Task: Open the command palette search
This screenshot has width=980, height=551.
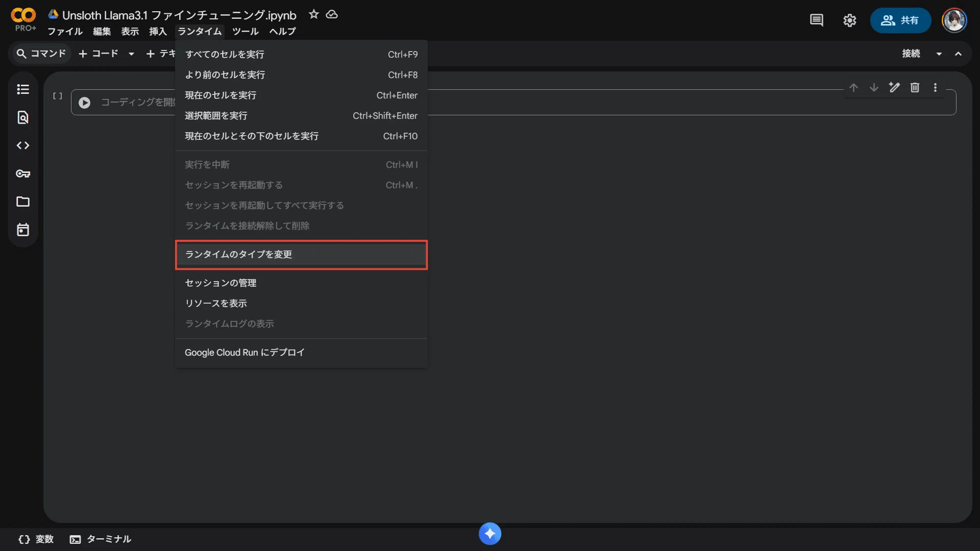Action: click(x=41, y=54)
